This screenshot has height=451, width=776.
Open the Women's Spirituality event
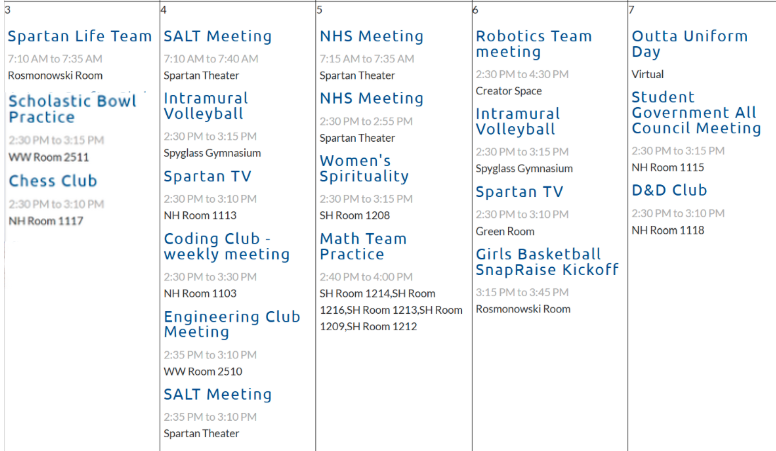[365, 168]
